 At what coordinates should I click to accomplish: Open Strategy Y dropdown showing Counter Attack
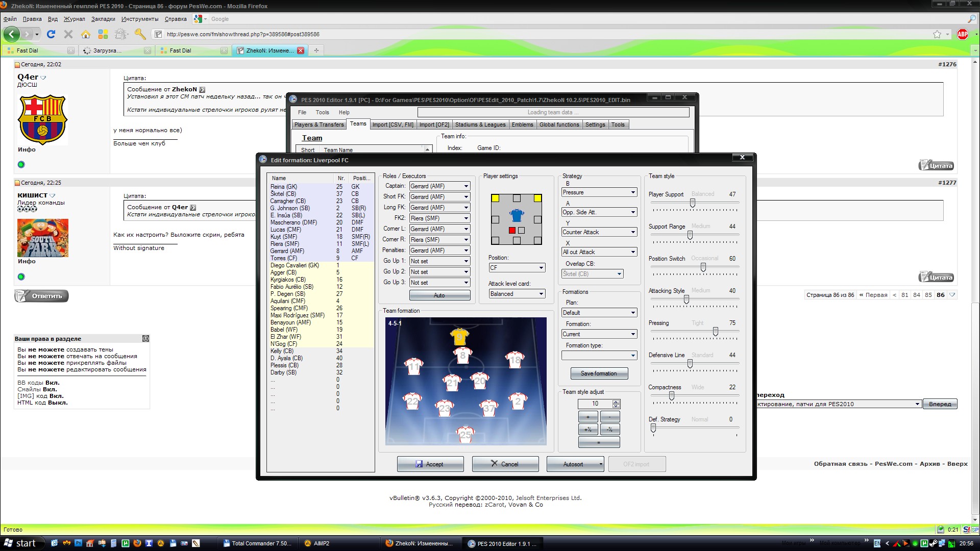pyautogui.click(x=599, y=232)
